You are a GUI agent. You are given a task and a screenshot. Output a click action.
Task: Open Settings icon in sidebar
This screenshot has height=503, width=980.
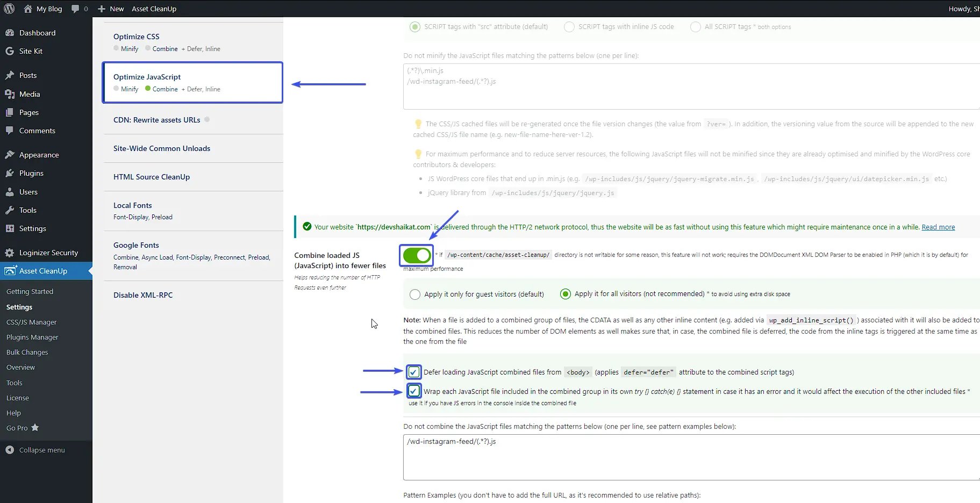point(10,228)
